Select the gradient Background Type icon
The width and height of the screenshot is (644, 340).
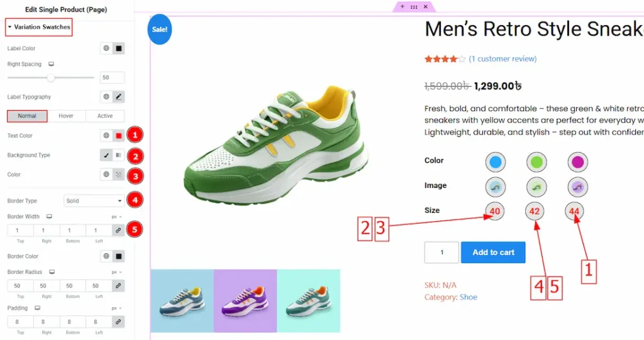118,155
